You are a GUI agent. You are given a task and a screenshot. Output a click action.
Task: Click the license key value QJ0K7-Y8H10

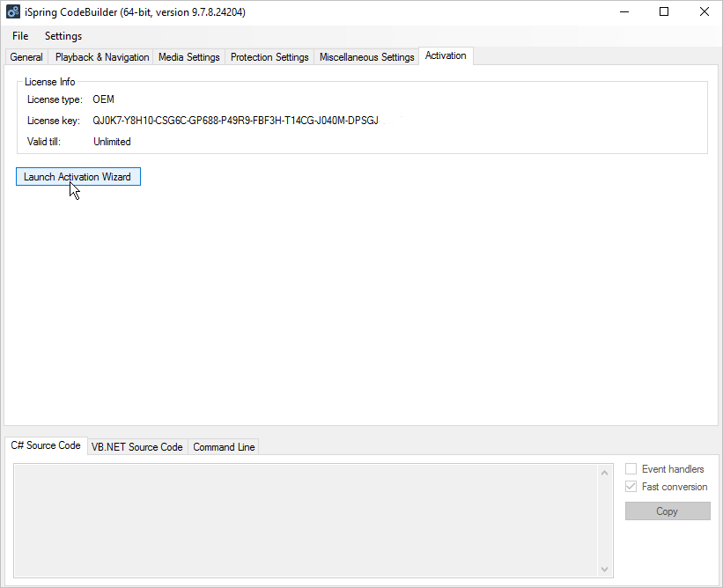[x=236, y=121]
